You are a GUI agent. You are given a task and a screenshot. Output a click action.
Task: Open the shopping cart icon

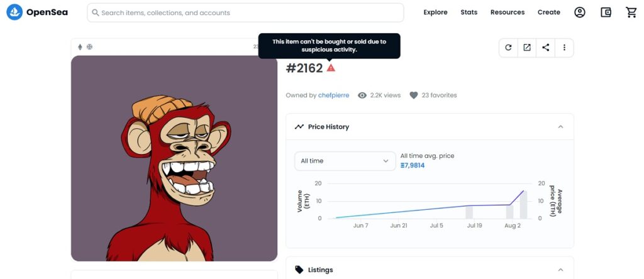click(x=631, y=13)
